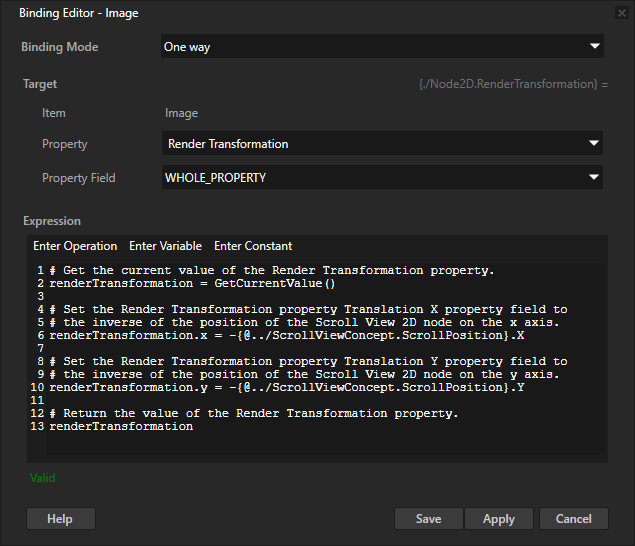Save the binding expression
This screenshot has height=546, width=635.
[428, 519]
